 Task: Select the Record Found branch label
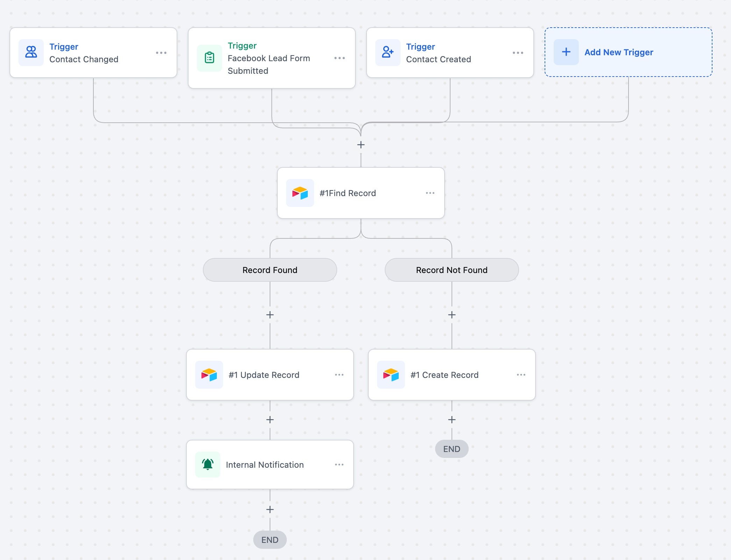[270, 270]
